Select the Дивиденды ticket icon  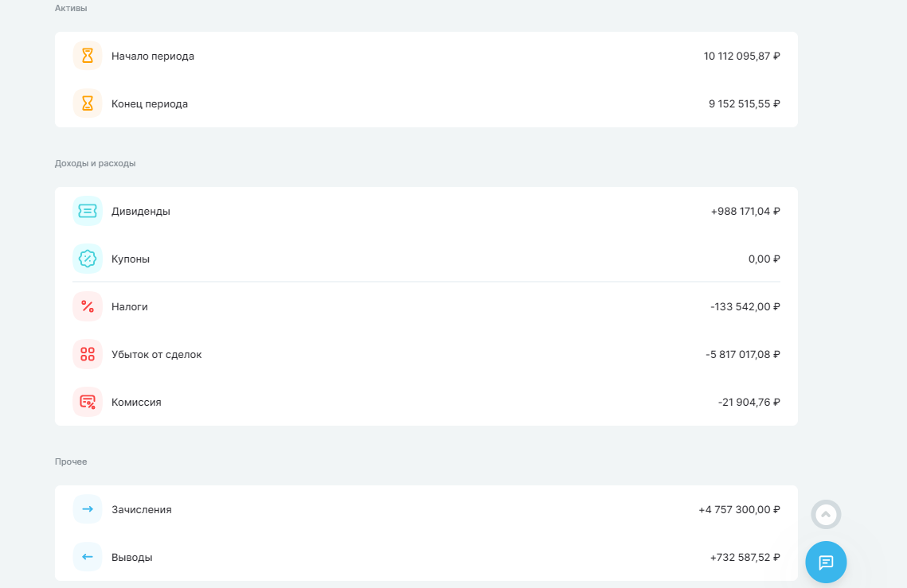(x=88, y=211)
